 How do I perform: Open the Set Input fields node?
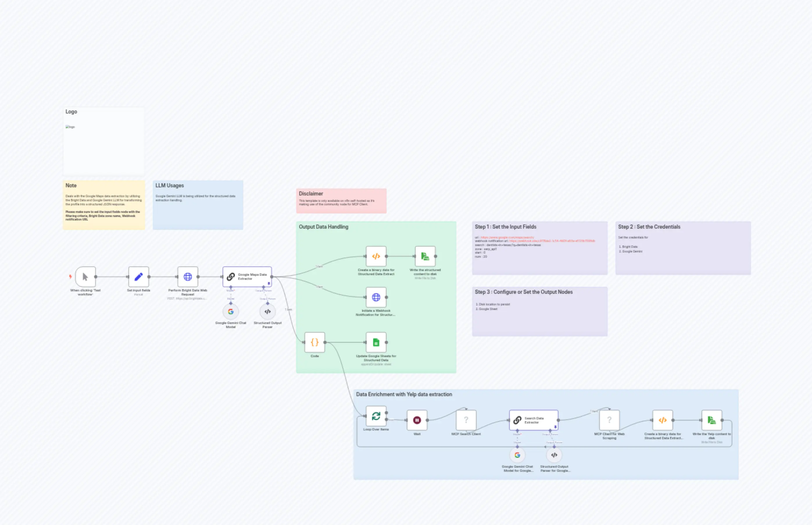click(x=138, y=277)
